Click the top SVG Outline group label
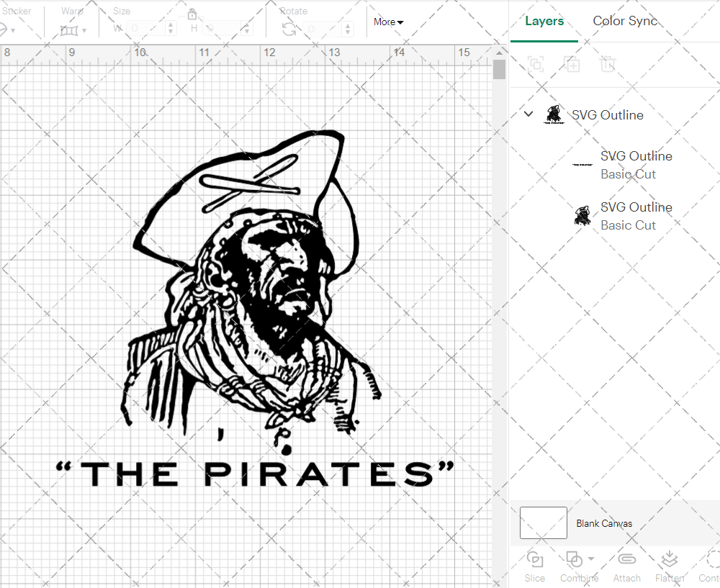The height and width of the screenshot is (588, 720). tap(607, 114)
